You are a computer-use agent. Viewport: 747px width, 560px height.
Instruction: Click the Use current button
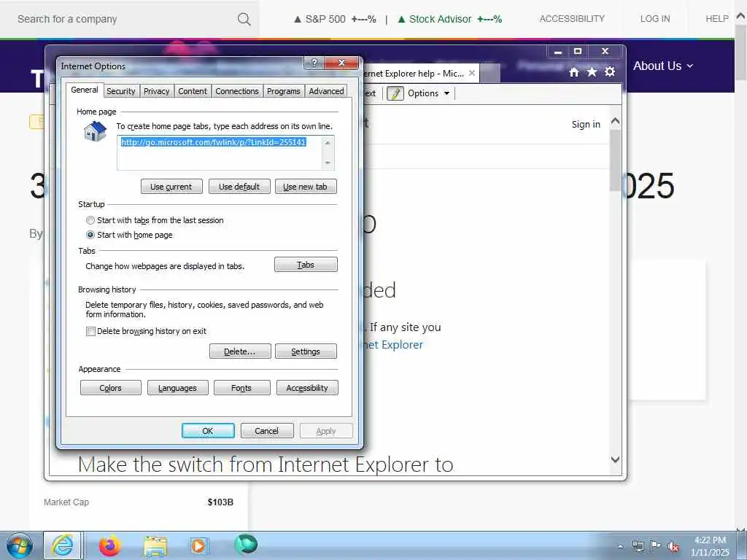pyautogui.click(x=171, y=187)
